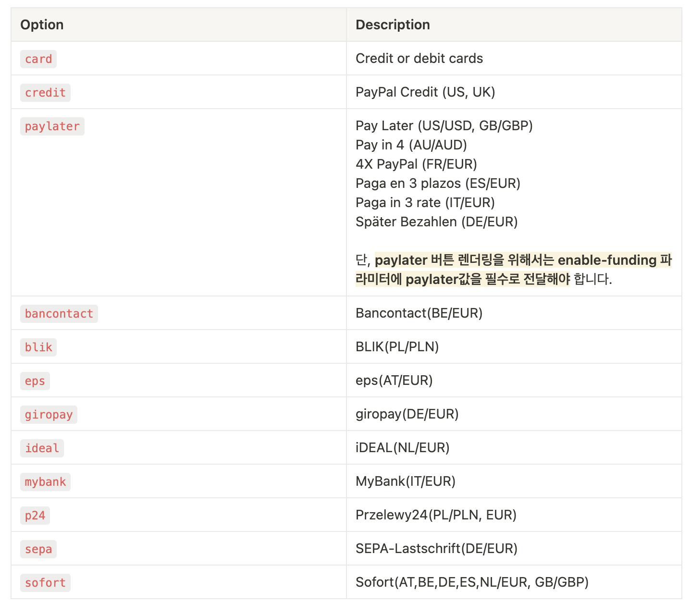
Task: Select the 'p24' option code
Action: [35, 515]
